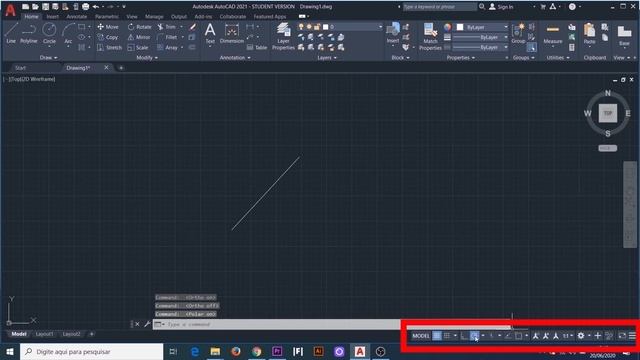The width and height of the screenshot is (640, 360).
Task: Click the Array tool
Action: (x=167, y=47)
